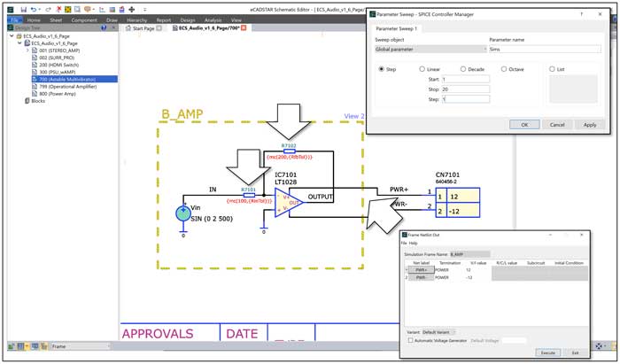Viewport: 620px width, 364px height.
Task: Click the red X delete icon
Action: coord(59,9)
